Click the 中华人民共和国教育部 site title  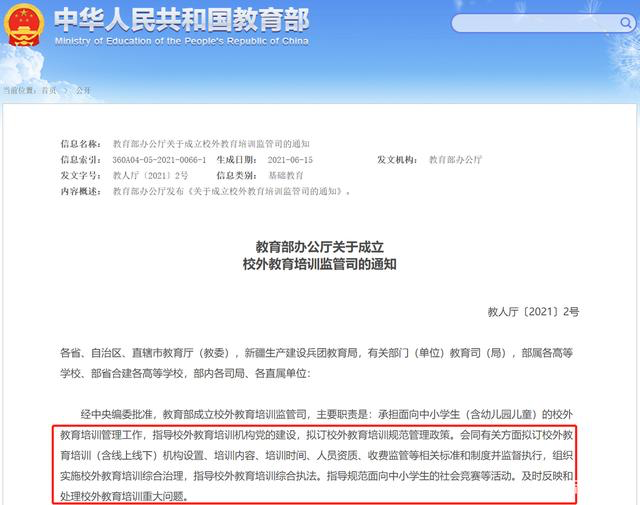[x=182, y=20]
